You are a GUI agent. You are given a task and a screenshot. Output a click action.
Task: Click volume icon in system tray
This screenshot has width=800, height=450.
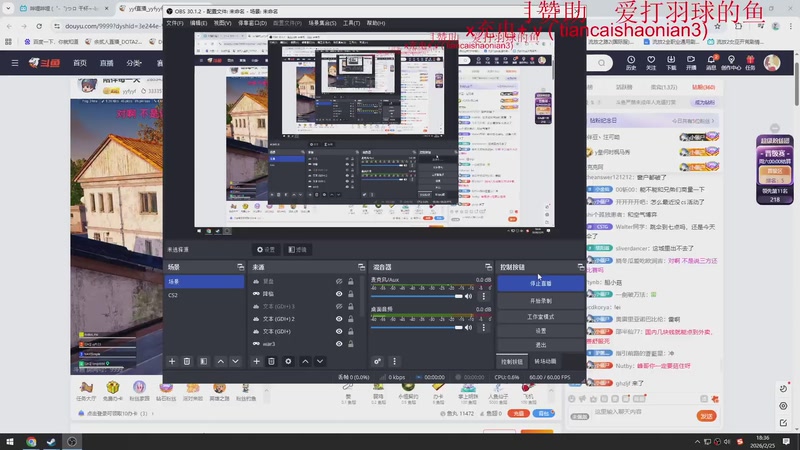[x=727, y=442]
